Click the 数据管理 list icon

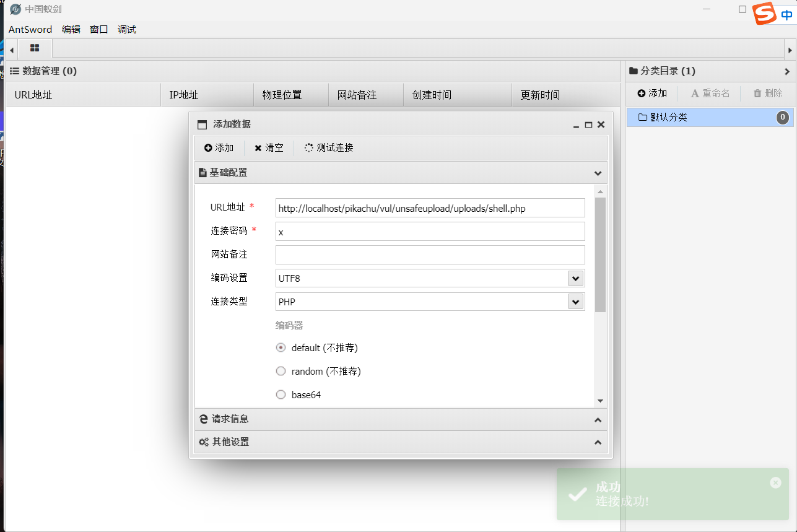pos(15,71)
